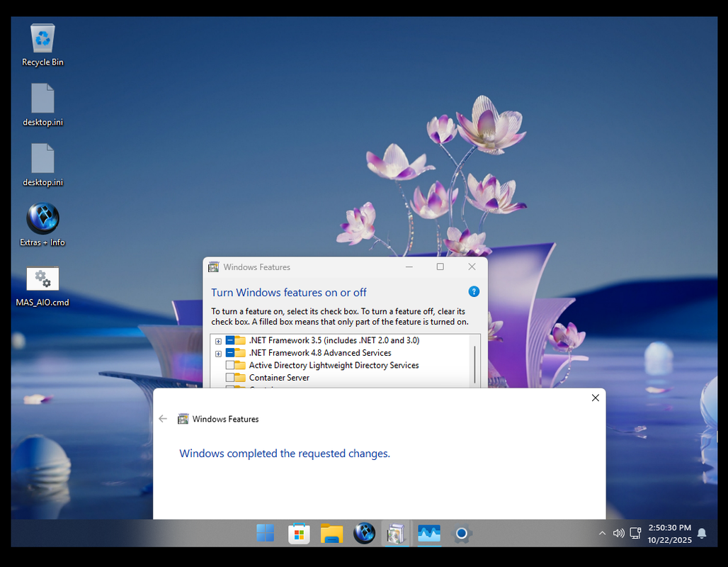Select Active Directory Lightweight Directory Services text

click(334, 365)
